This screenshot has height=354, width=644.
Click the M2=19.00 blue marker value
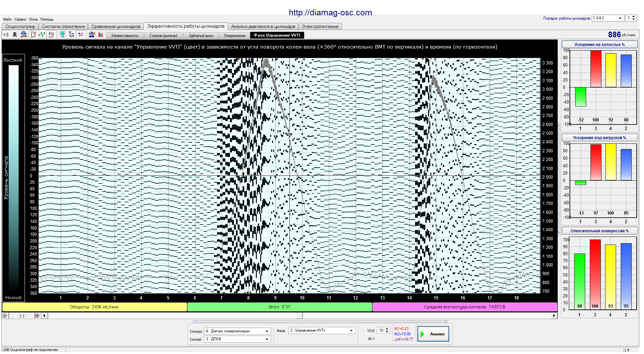[402, 334]
